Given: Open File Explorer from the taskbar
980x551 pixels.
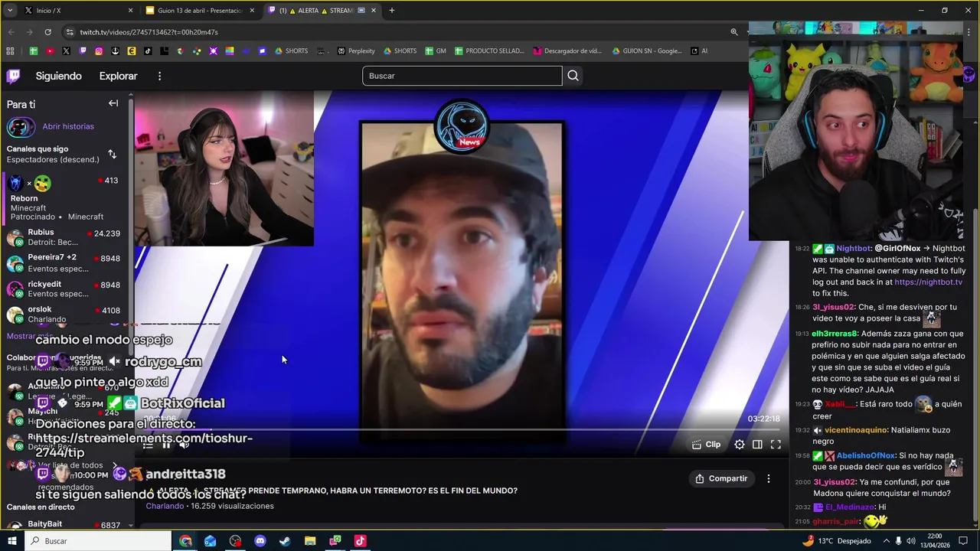Looking at the screenshot, I should tap(310, 541).
